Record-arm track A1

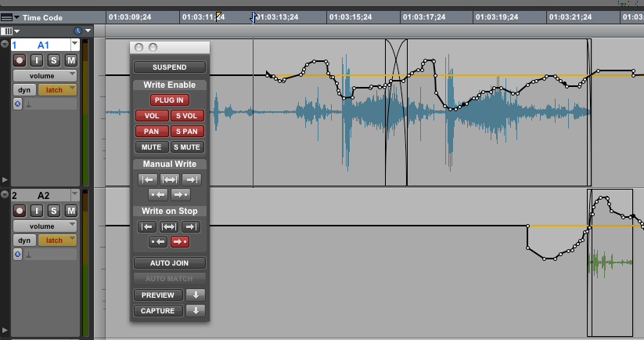pyautogui.click(x=20, y=60)
